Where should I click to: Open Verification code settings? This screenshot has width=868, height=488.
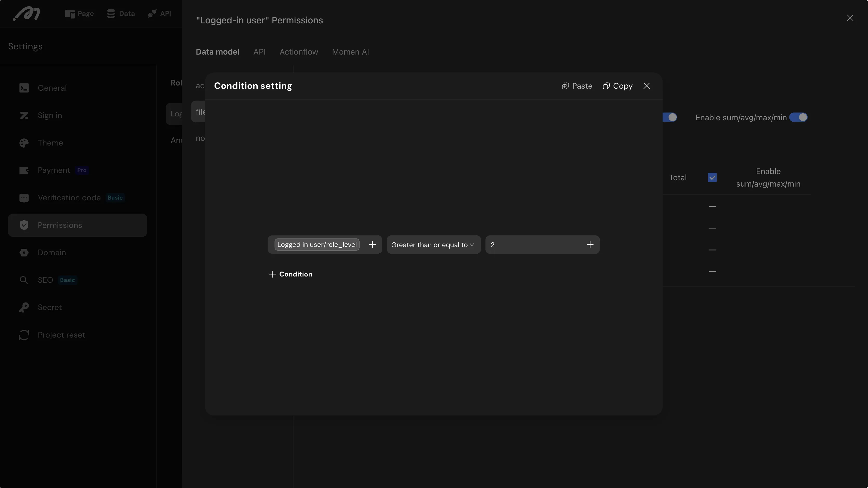[x=77, y=198]
